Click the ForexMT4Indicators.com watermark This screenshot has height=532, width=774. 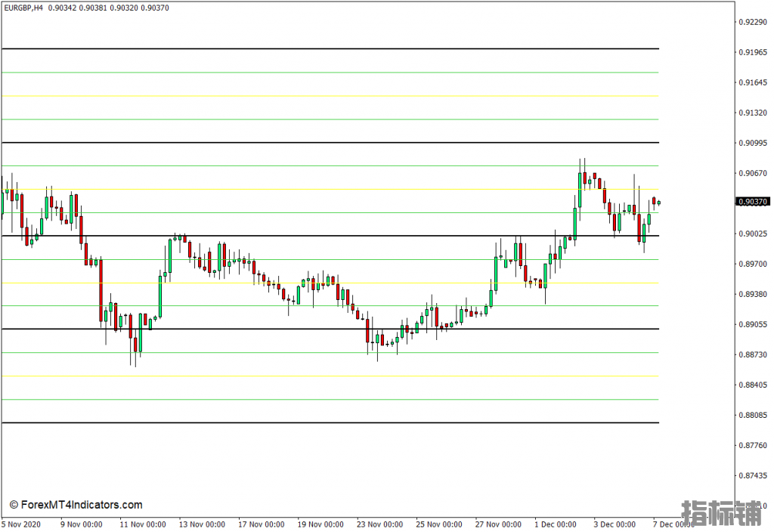76,505
